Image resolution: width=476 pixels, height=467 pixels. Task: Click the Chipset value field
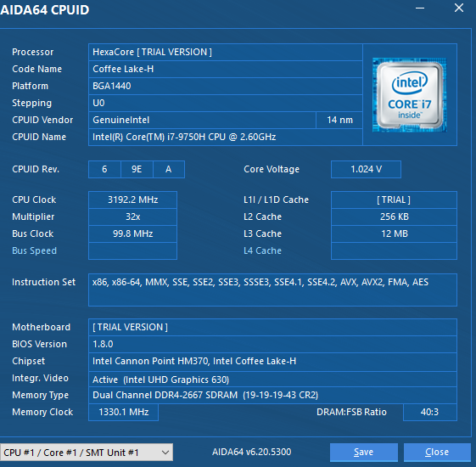(x=272, y=361)
